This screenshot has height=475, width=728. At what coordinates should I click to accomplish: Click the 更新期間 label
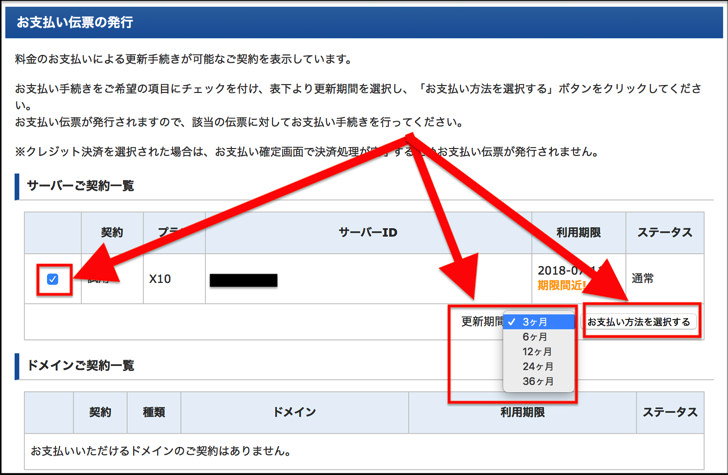click(482, 321)
